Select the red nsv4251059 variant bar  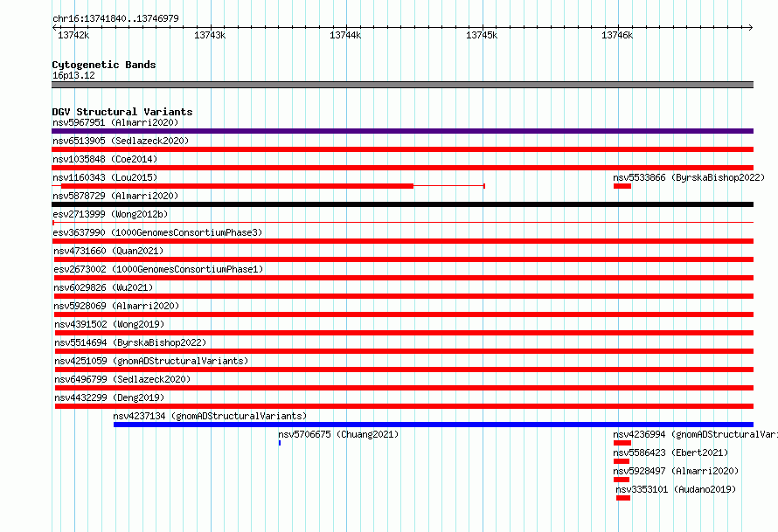pyautogui.click(x=405, y=370)
